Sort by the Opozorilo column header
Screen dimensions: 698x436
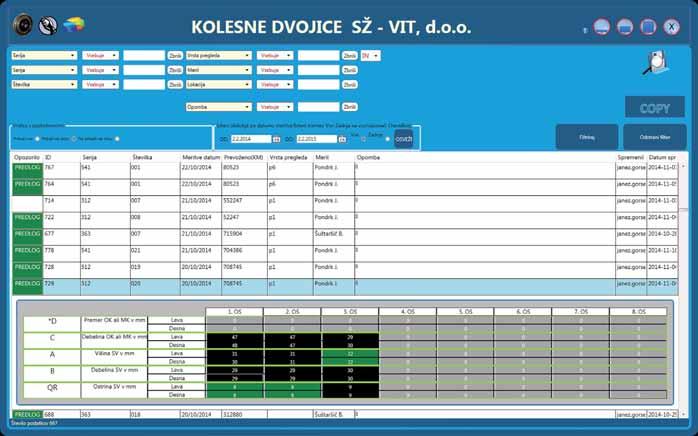27,158
